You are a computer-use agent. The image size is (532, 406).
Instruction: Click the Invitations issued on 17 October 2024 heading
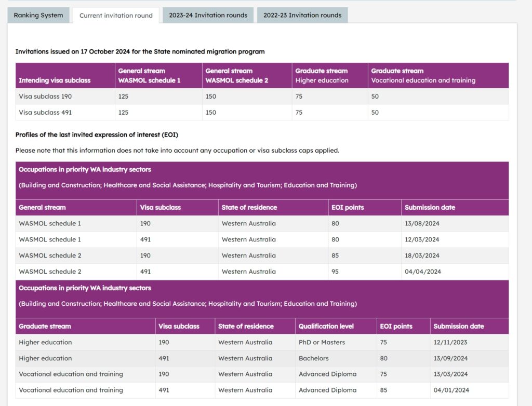(140, 52)
